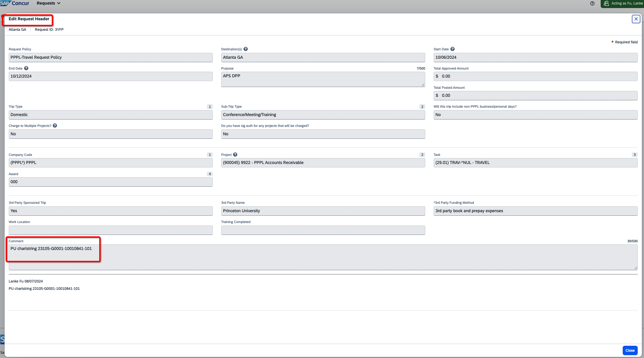
Task: Open the Requests dropdown menu
Action: point(49,3)
